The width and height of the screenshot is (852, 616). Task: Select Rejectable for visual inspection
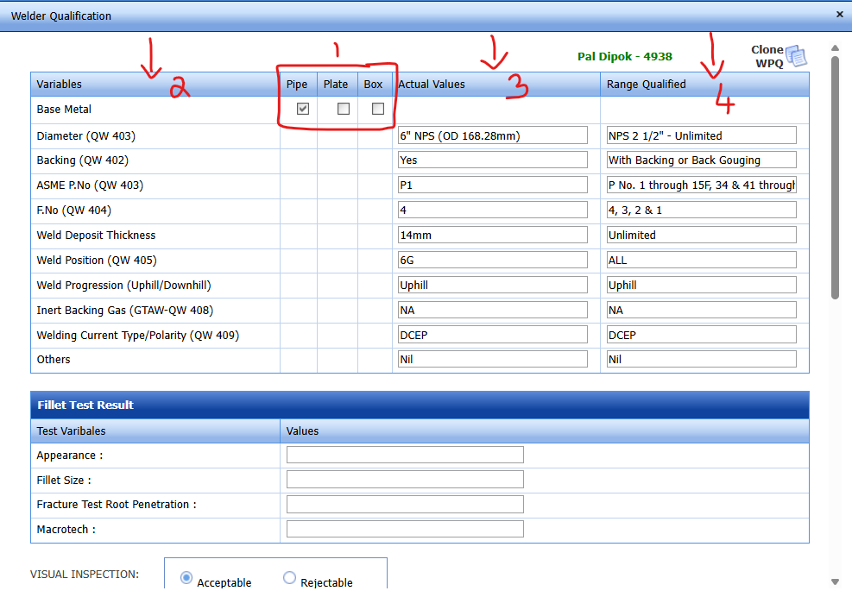[x=289, y=578]
